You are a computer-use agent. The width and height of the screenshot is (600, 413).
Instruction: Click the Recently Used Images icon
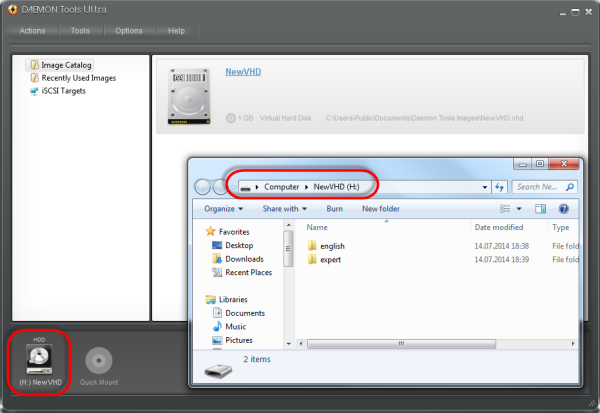34,78
